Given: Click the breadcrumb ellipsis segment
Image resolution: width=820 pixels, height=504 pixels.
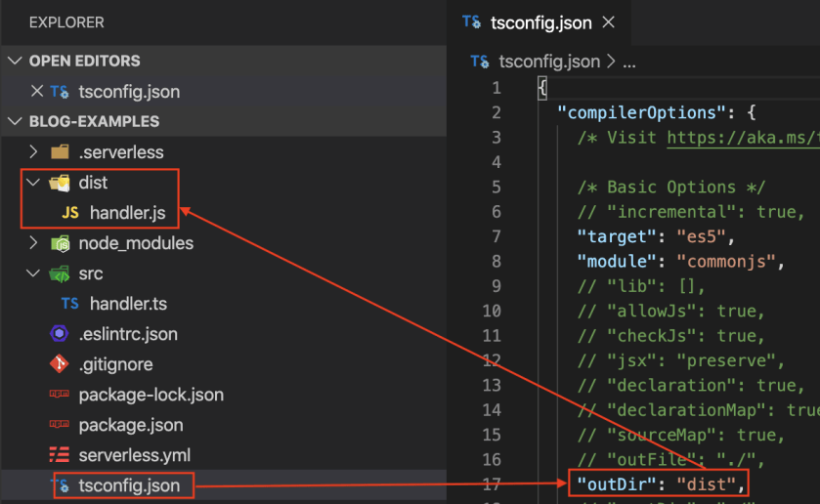Looking at the screenshot, I should pos(629,63).
